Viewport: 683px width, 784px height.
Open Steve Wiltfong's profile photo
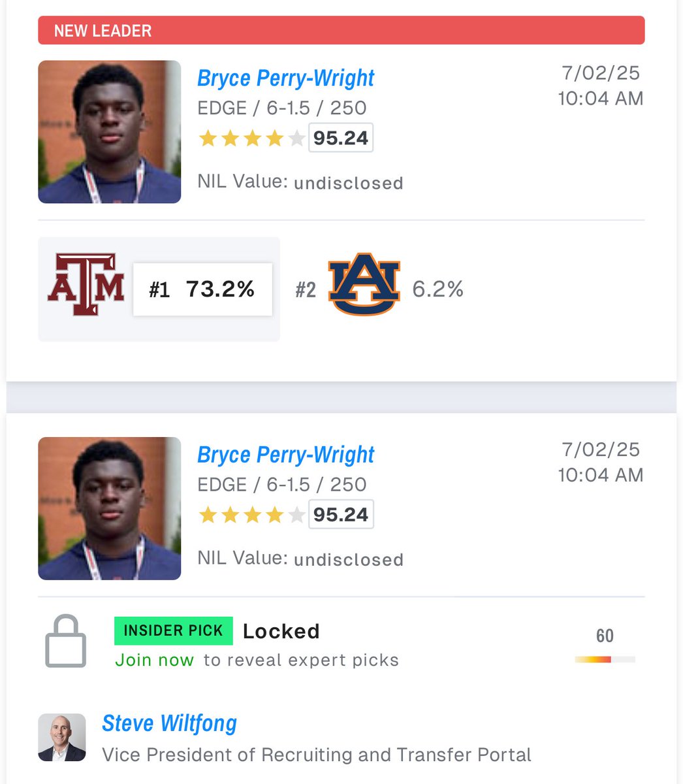(62, 738)
